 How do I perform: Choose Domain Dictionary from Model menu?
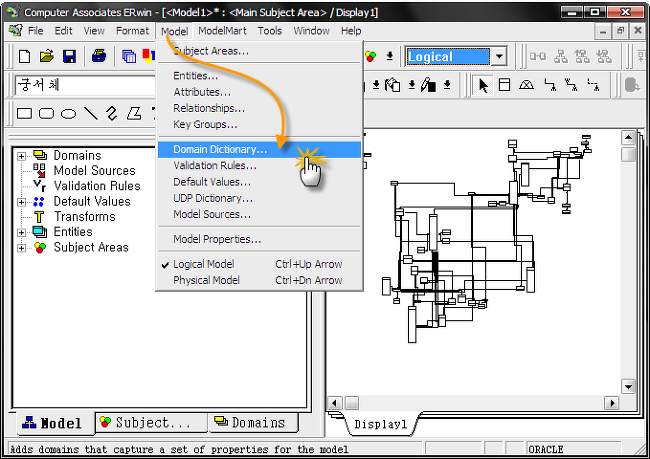[259, 149]
